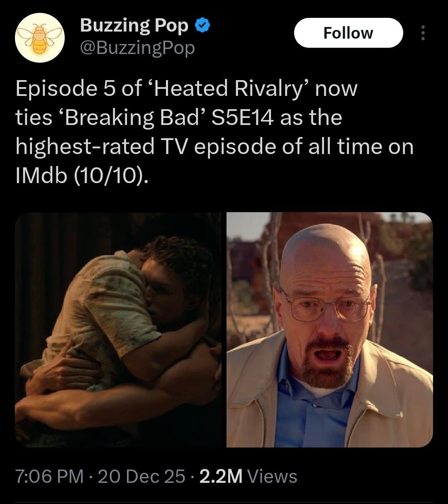Click the 'Breaking Bad' title in the tweet
The width and height of the screenshot is (448, 504).
point(132,117)
